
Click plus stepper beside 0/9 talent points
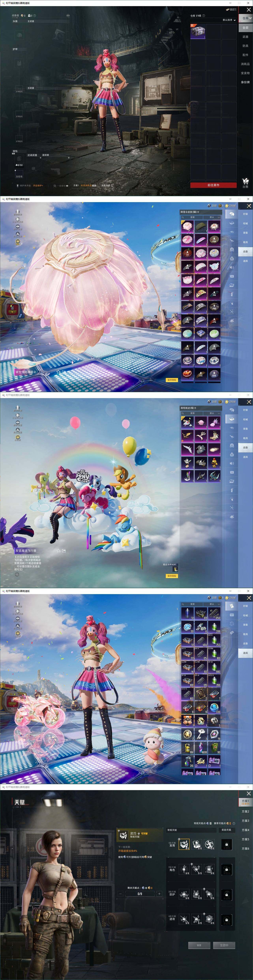(159, 894)
